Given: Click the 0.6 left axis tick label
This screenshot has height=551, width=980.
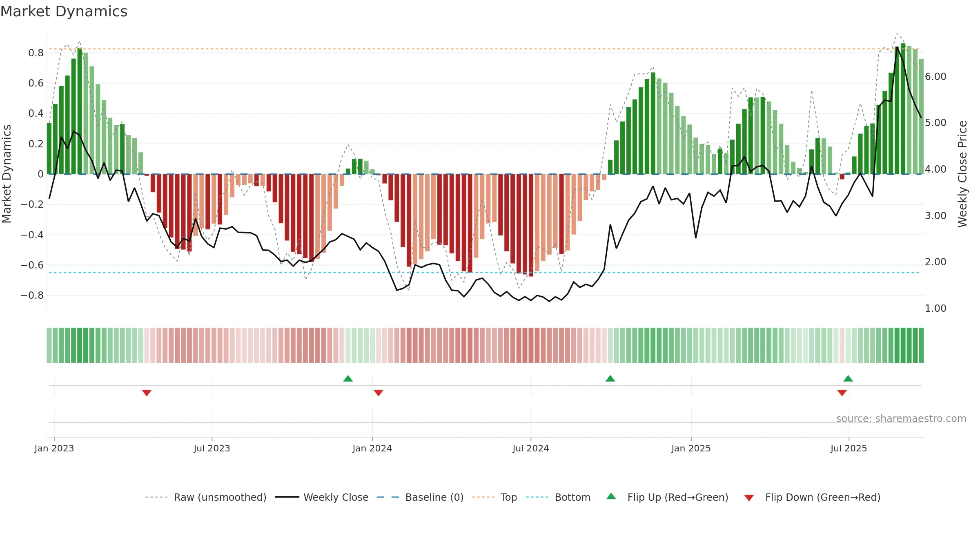Looking at the screenshot, I should pyautogui.click(x=36, y=83).
